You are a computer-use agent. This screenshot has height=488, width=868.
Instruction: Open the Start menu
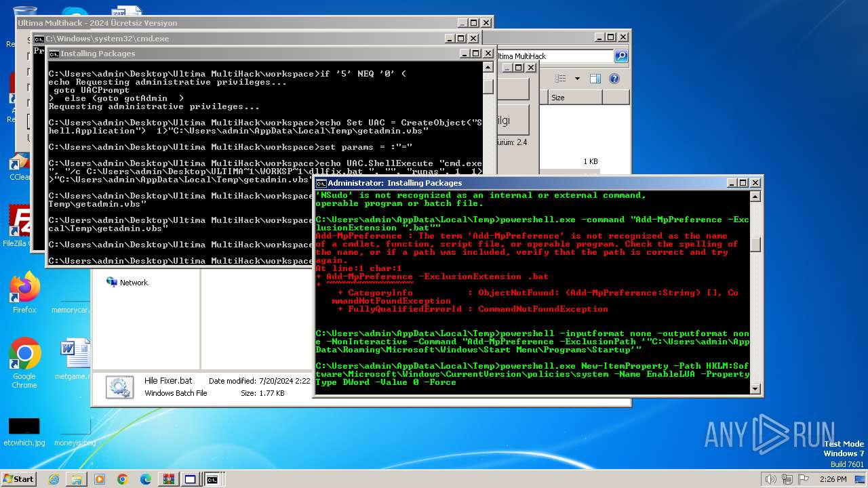(x=19, y=479)
